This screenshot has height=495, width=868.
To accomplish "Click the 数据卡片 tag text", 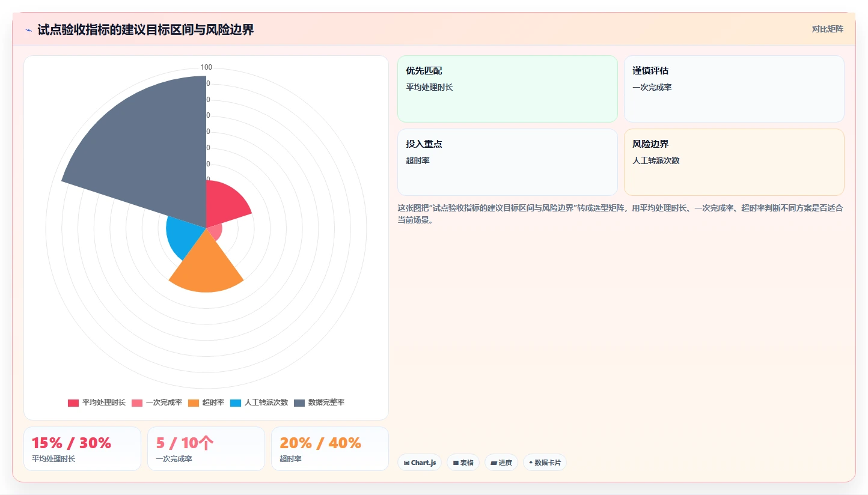I will [548, 463].
